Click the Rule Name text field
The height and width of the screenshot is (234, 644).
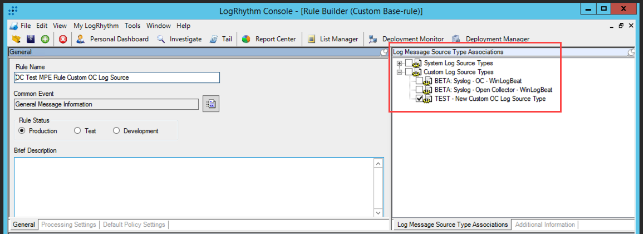117,77
